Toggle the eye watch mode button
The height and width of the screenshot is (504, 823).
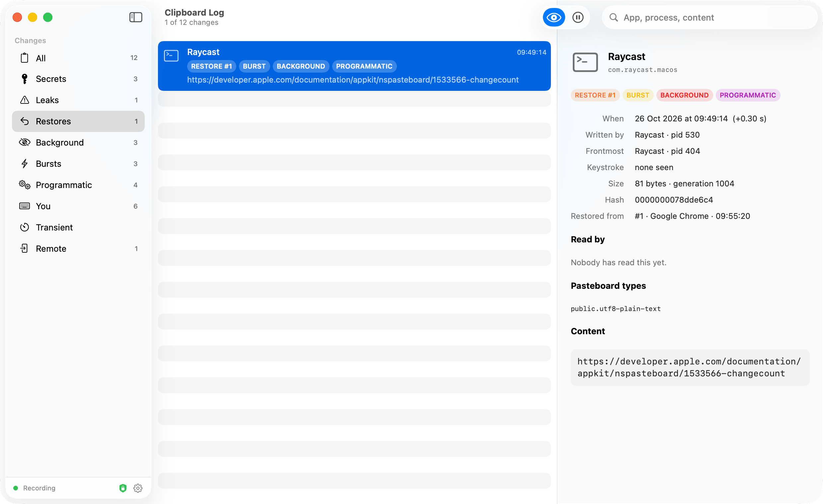(554, 17)
